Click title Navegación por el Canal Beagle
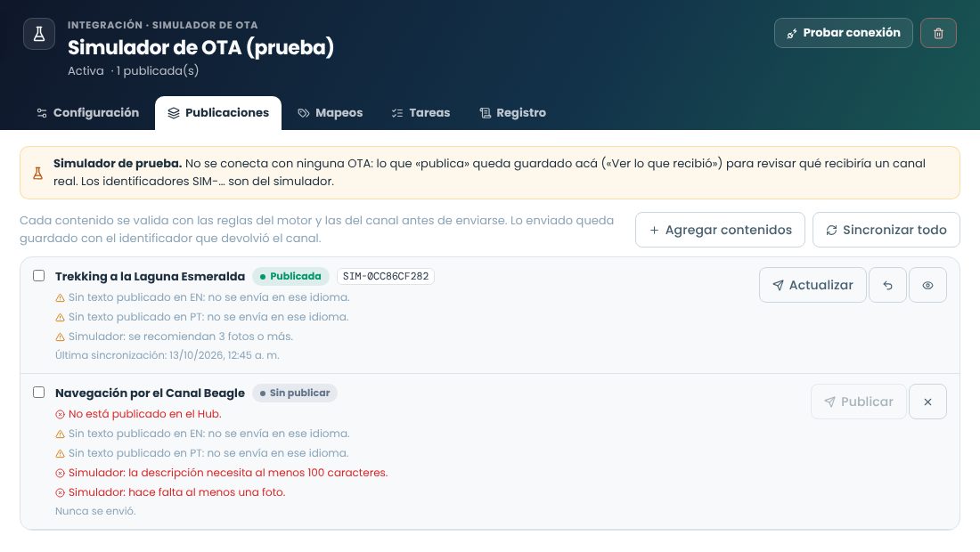 pyautogui.click(x=150, y=394)
